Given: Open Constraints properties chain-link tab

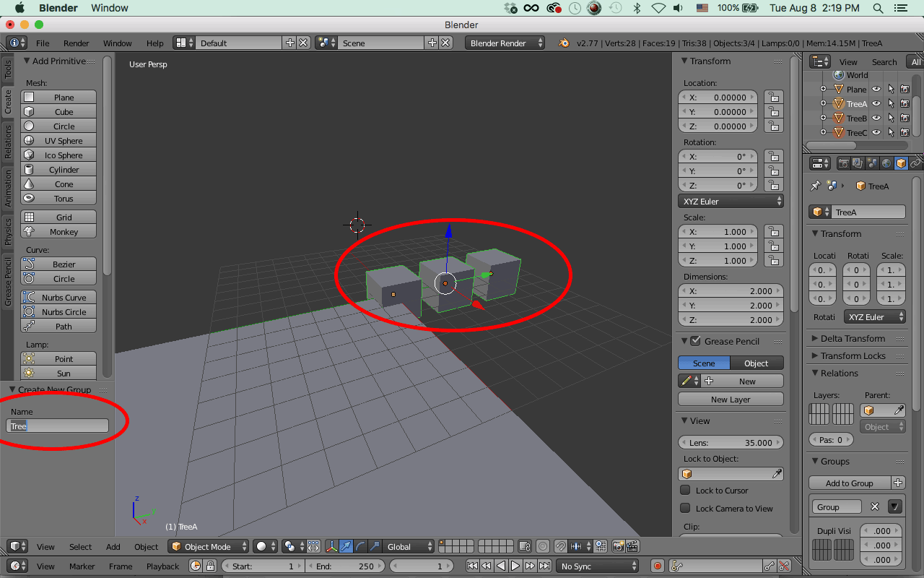Looking at the screenshot, I should coord(915,163).
